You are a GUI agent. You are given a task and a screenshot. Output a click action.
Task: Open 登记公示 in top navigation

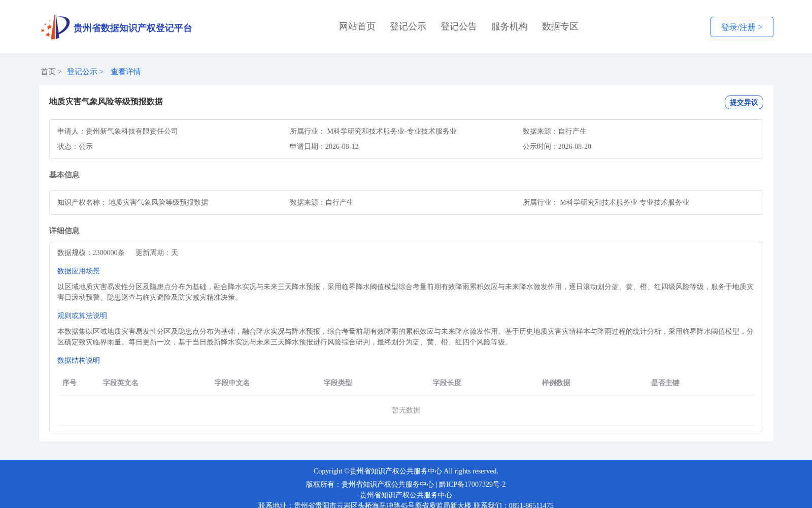point(408,26)
